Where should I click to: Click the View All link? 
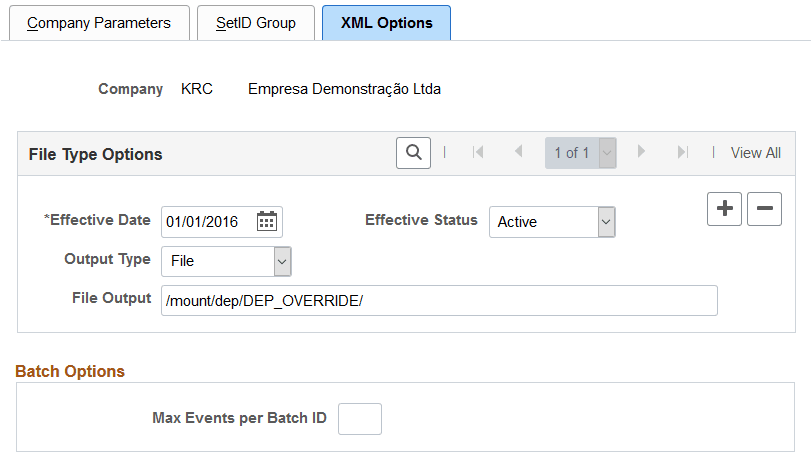coord(755,153)
